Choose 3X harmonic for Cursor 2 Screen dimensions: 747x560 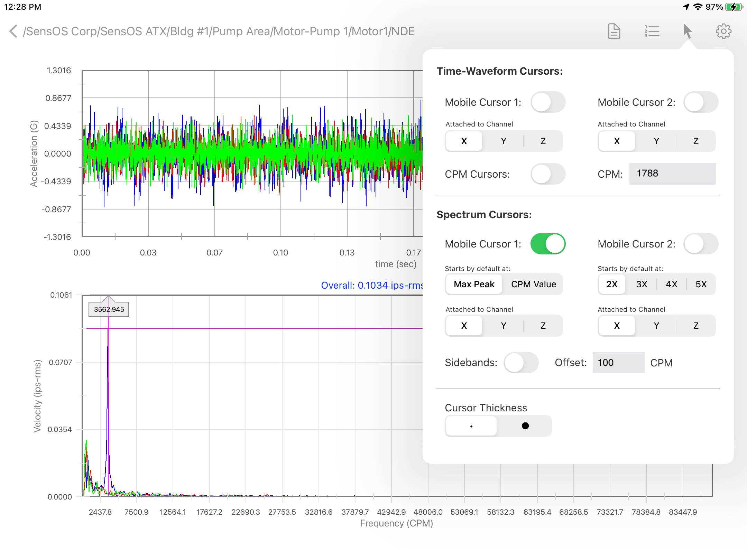point(642,284)
